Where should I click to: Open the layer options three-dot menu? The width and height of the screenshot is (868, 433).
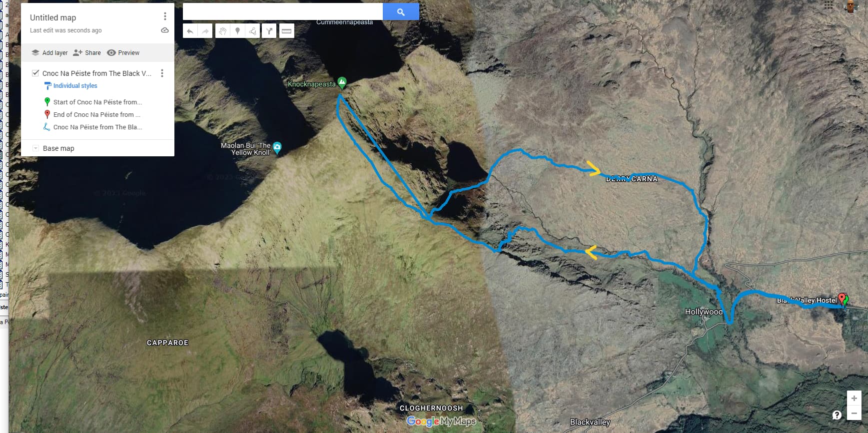coord(162,73)
